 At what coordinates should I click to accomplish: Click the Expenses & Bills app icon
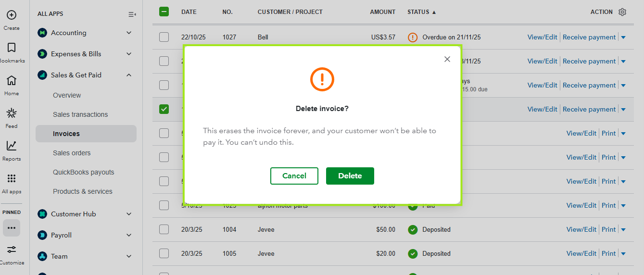(x=42, y=54)
